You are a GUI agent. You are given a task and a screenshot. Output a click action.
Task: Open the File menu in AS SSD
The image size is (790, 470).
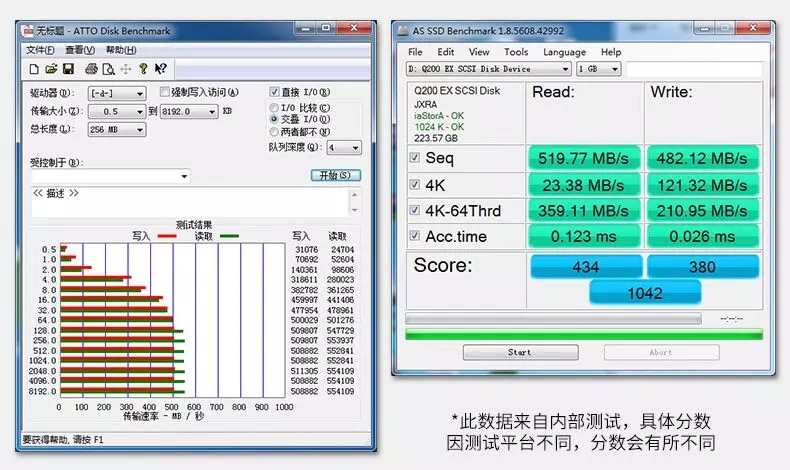(415, 52)
